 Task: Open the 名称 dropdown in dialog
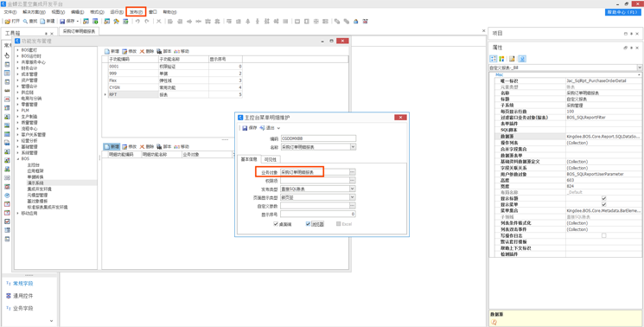point(354,146)
